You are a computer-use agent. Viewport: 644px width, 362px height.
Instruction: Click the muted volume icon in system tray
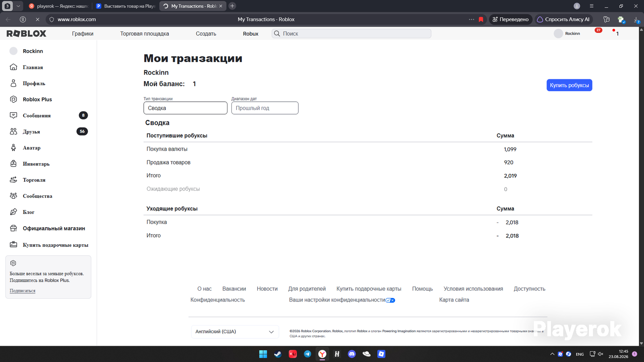[x=601, y=354]
